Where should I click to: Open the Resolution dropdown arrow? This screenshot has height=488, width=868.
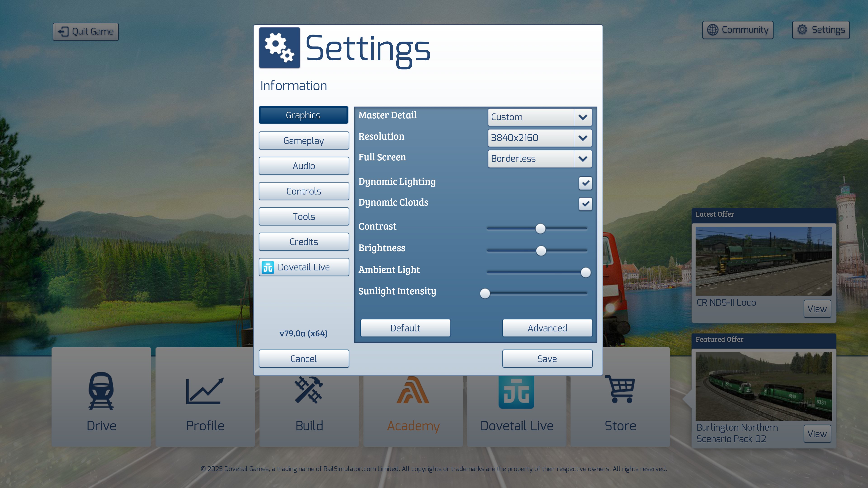(x=583, y=138)
